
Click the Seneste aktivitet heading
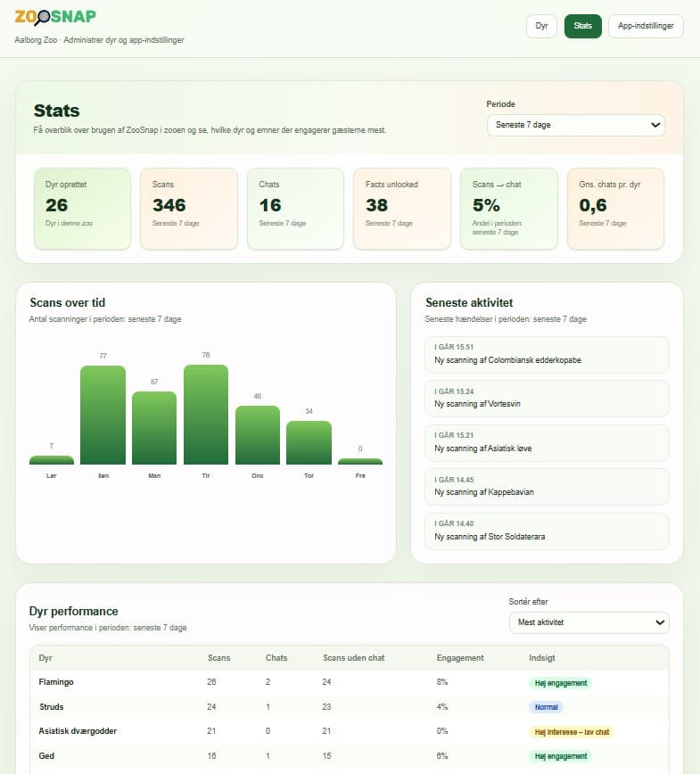coord(469,302)
